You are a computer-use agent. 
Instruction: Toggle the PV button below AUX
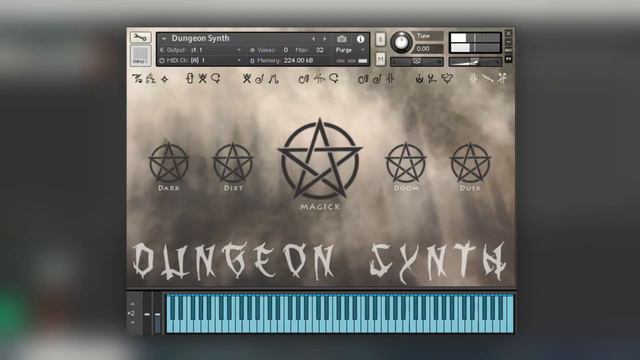tap(509, 59)
